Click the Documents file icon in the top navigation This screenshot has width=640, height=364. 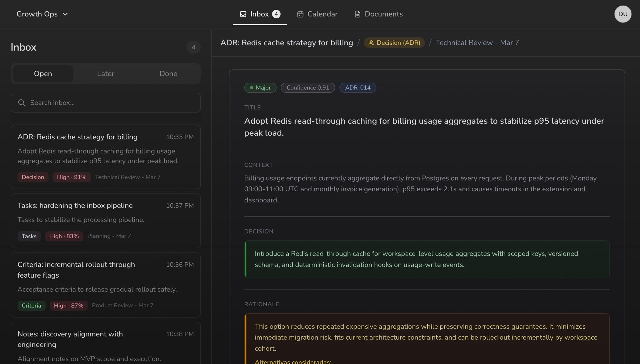(x=357, y=14)
